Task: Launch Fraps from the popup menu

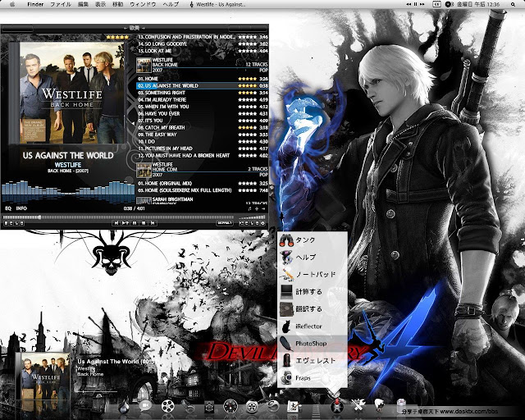Action: click(x=313, y=378)
